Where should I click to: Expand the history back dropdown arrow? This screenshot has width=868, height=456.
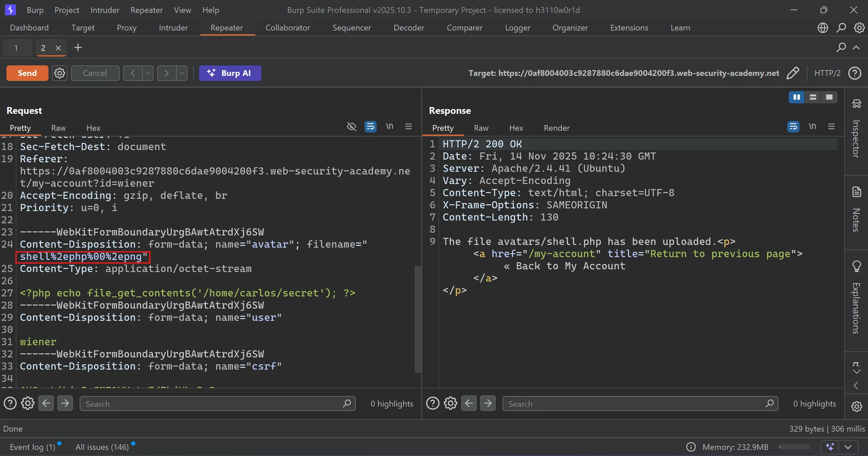(148, 73)
